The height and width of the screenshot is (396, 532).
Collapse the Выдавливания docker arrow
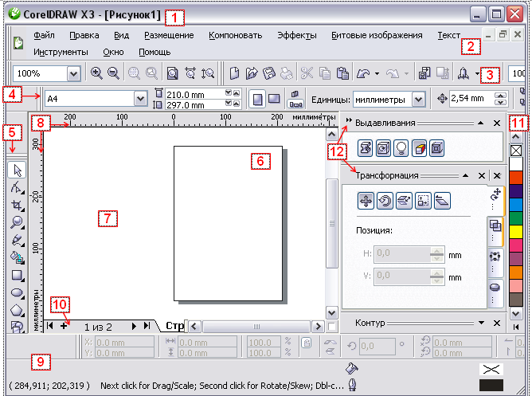click(x=480, y=123)
